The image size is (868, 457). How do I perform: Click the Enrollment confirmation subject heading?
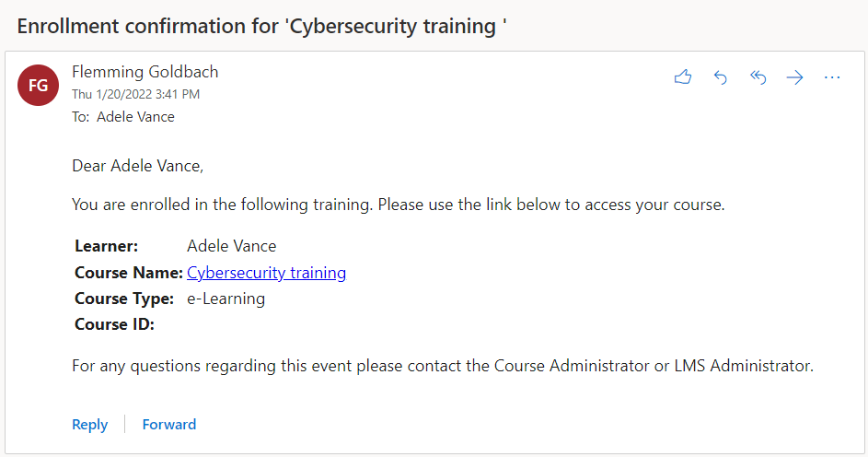click(x=262, y=26)
